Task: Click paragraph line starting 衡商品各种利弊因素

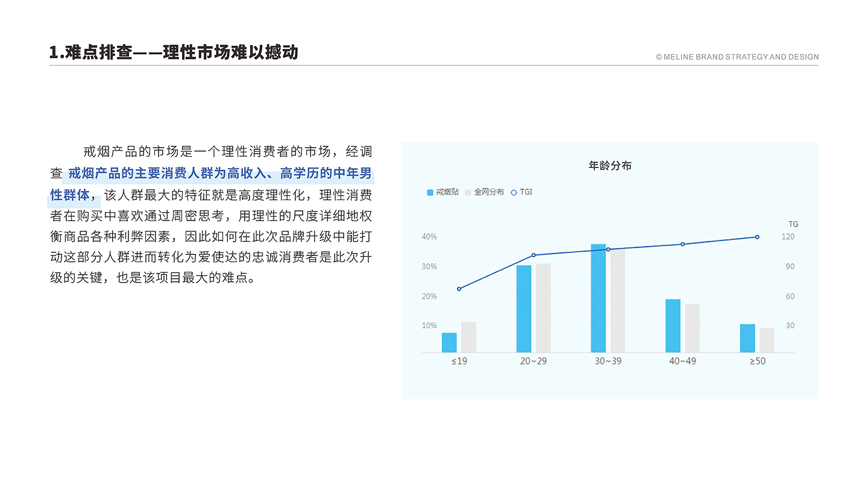Action: (211, 236)
